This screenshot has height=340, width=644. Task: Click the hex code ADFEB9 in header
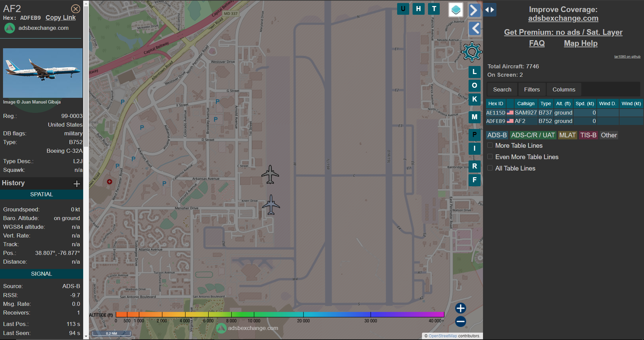(x=30, y=18)
